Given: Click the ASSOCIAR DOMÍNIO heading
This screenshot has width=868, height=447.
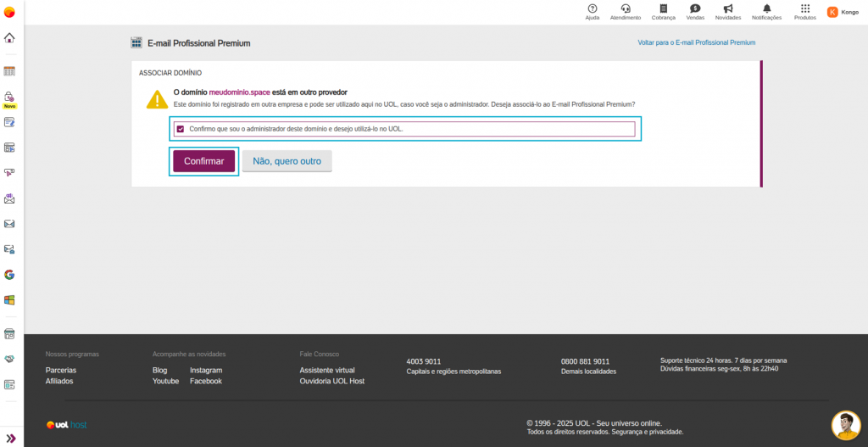Looking at the screenshot, I should pos(170,73).
